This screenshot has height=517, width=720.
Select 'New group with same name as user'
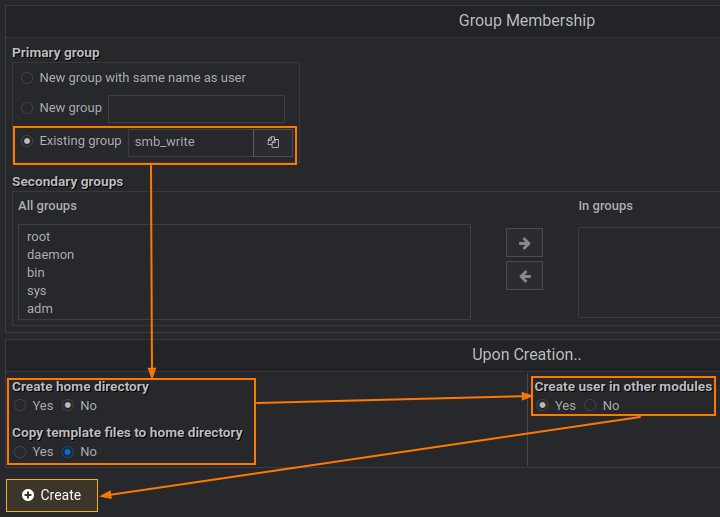point(27,78)
